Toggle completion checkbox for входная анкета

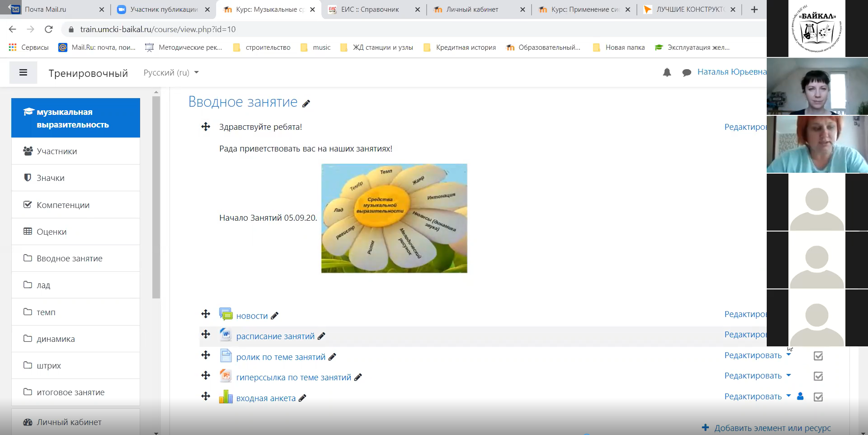[818, 397]
